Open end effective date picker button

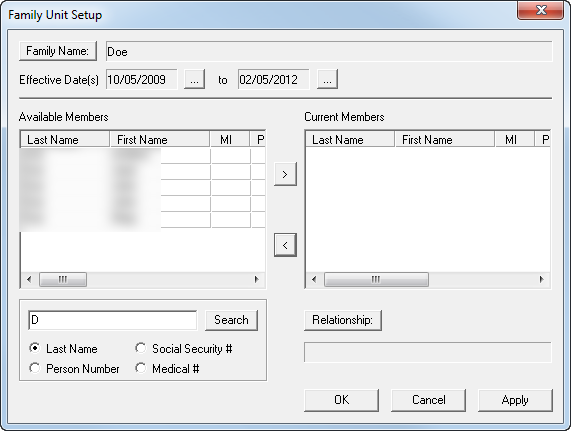tap(327, 79)
